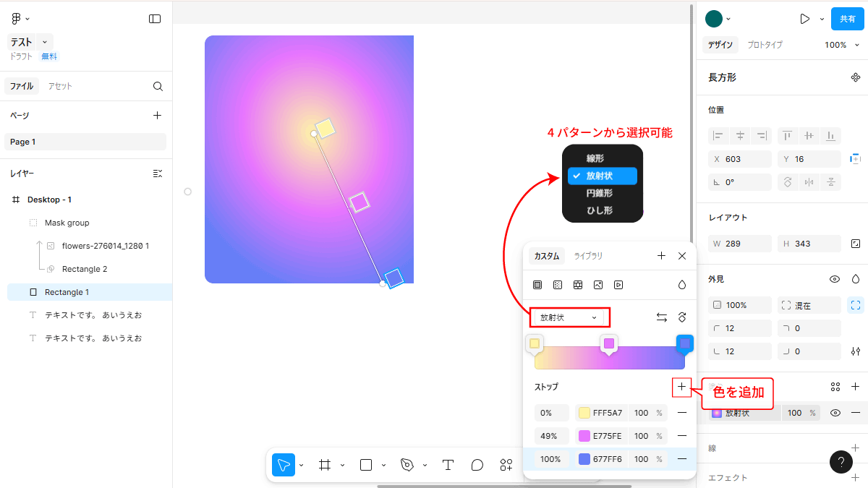Click the 共有 share button
868x488 pixels.
(x=847, y=19)
